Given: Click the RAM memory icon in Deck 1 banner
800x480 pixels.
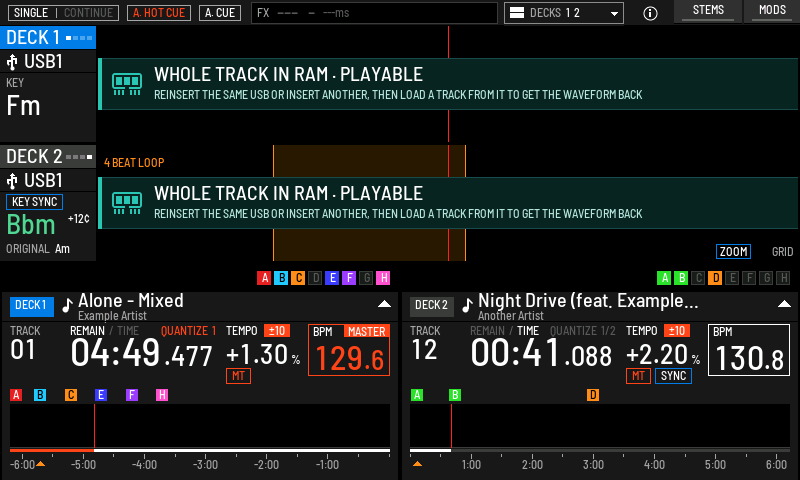Looking at the screenshot, I should 127,84.
